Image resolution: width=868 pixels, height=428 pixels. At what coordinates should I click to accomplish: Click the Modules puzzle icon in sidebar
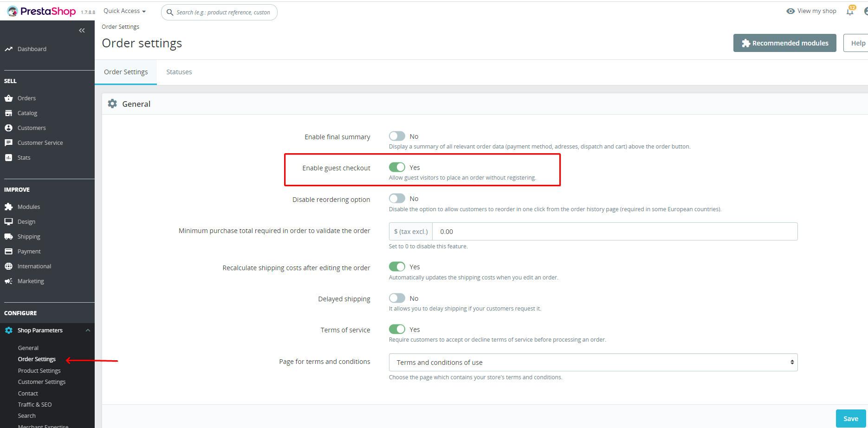8,207
